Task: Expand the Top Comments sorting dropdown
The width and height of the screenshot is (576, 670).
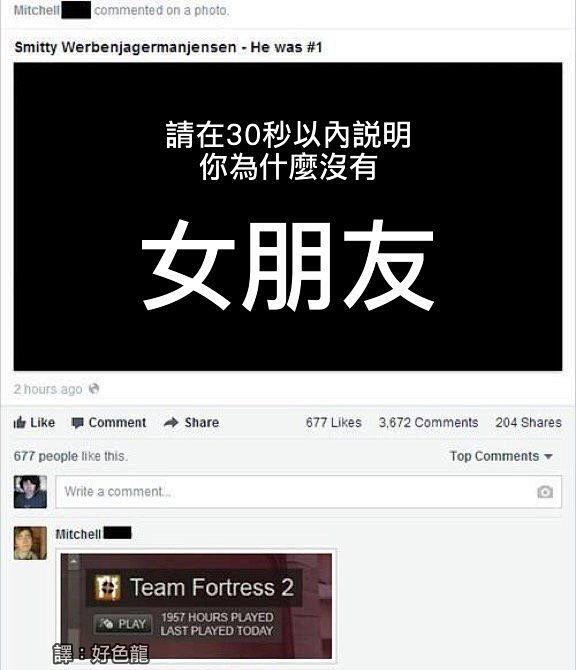Action: click(501, 456)
